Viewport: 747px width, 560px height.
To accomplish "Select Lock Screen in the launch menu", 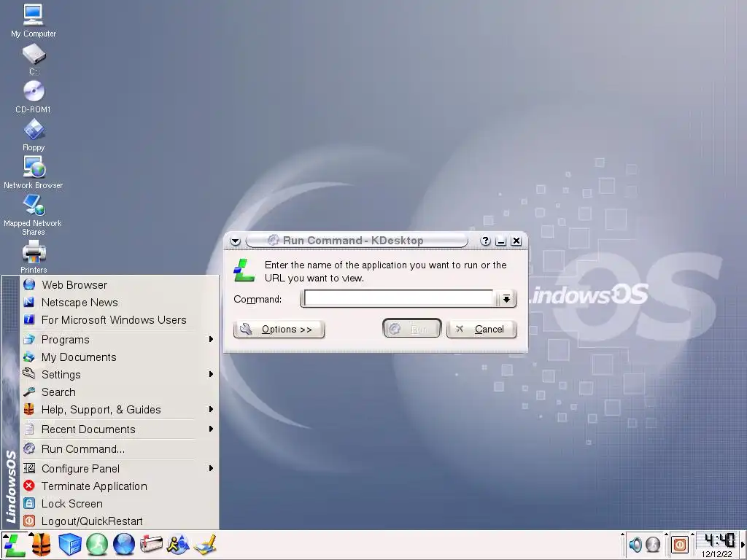I will (x=120, y=504).
